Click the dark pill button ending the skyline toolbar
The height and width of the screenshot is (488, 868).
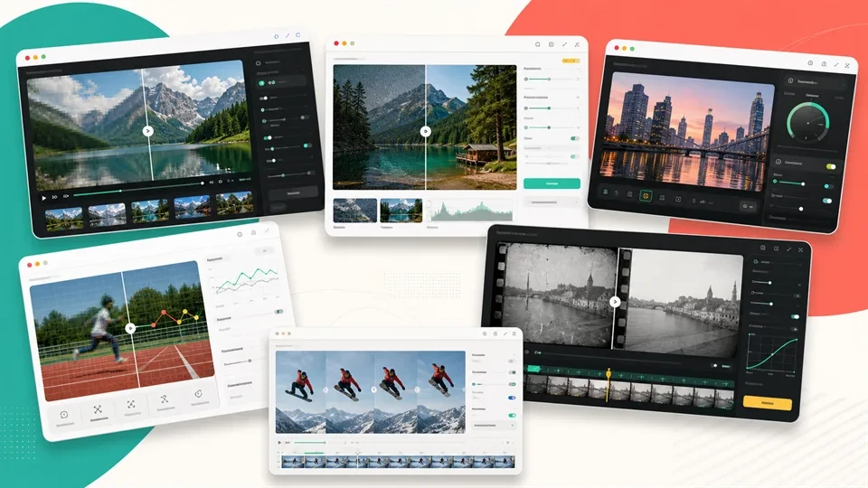[748, 206]
